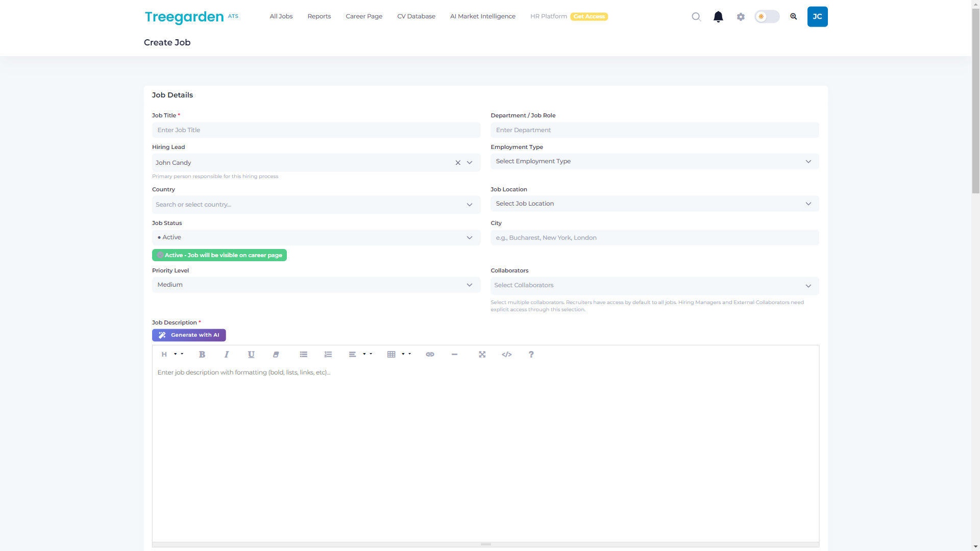The height and width of the screenshot is (551, 980).
Task: Toggle the light/dark theme switch
Action: tap(767, 17)
